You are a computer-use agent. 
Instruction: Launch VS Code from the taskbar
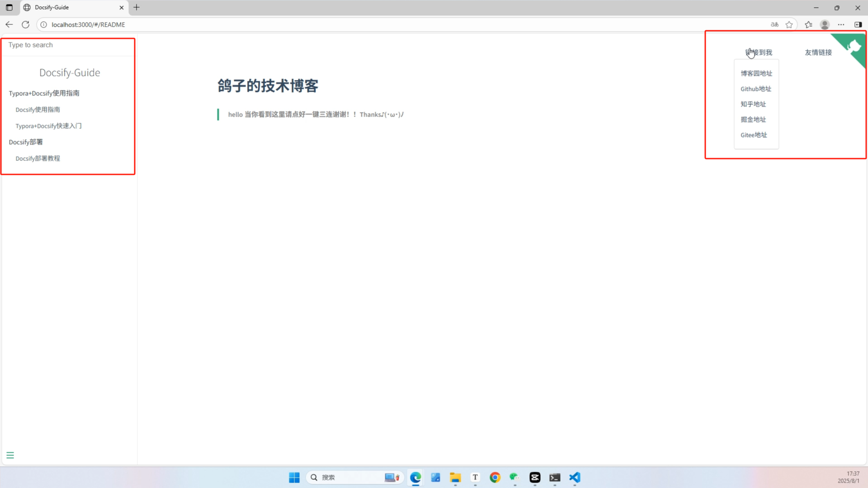(574, 478)
